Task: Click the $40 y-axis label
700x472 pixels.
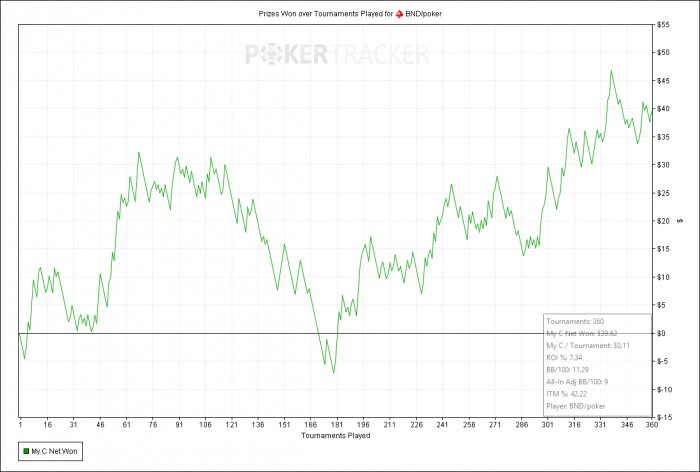Action: pyautogui.click(x=663, y=109)
